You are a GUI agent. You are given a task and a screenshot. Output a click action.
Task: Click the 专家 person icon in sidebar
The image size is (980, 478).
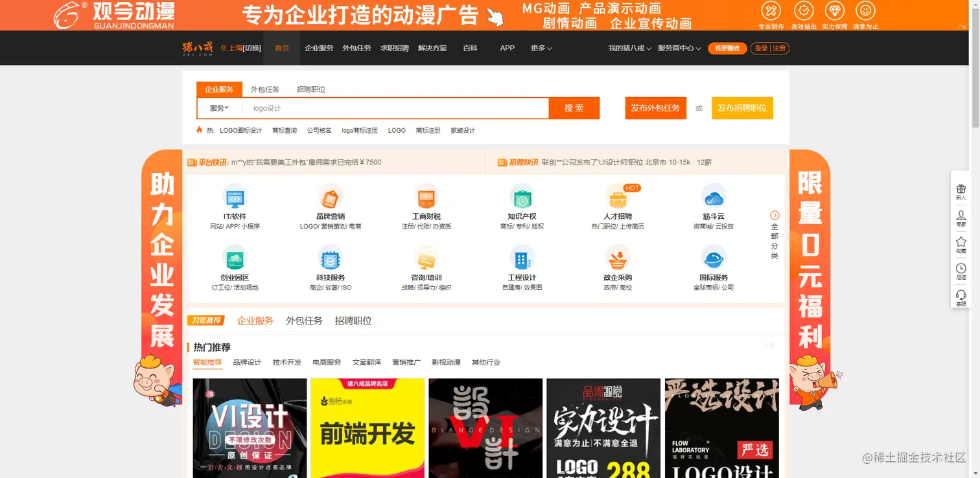click(961, 215)
